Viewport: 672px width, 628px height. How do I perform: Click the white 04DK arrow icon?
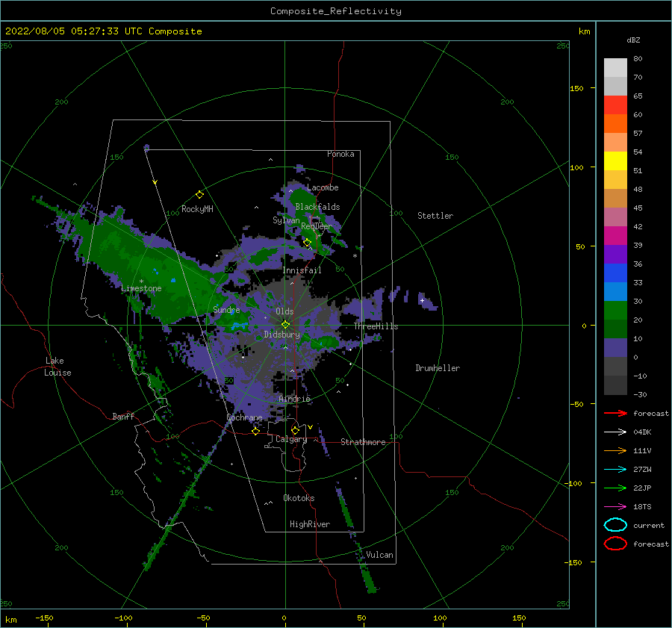[615, 432]
